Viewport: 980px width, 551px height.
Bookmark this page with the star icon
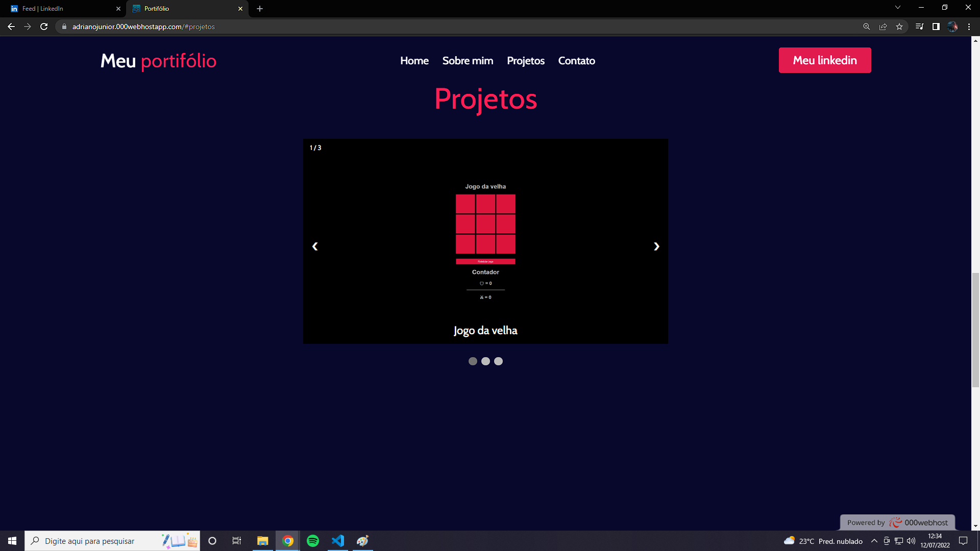pyautogui.click(x=899, y=27)
